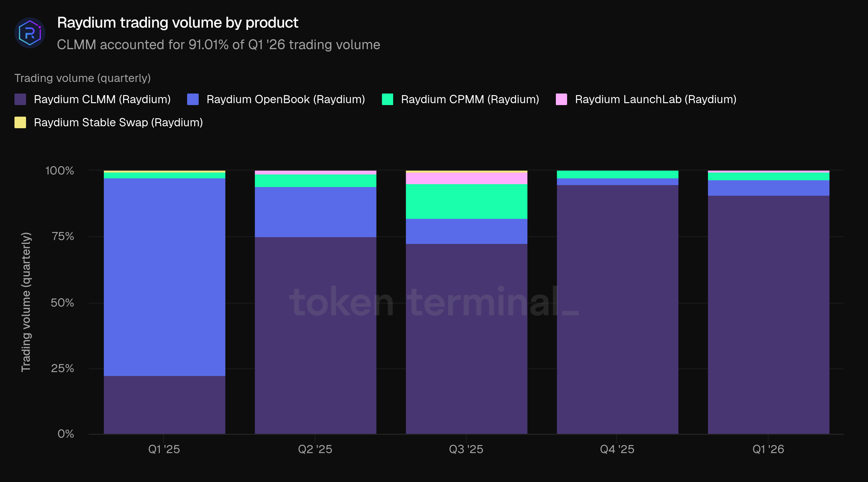Click the pink LaunchLab segment in Q3 '25
868x482 pixels.
point(466,178)
